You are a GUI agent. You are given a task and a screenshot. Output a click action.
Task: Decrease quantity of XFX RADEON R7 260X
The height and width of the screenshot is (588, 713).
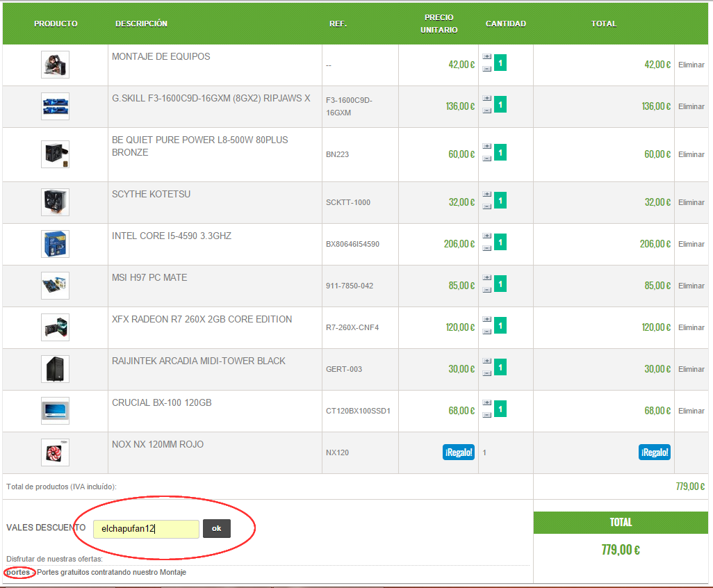(x=487, y=331)
